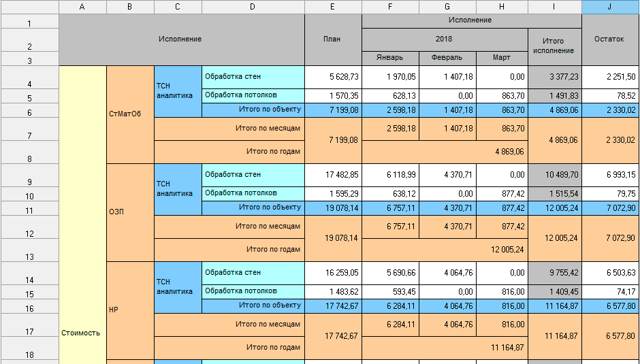Select 'Итого по годам' in row 18
The image size is (640, 364).
[x=229, y=348]
